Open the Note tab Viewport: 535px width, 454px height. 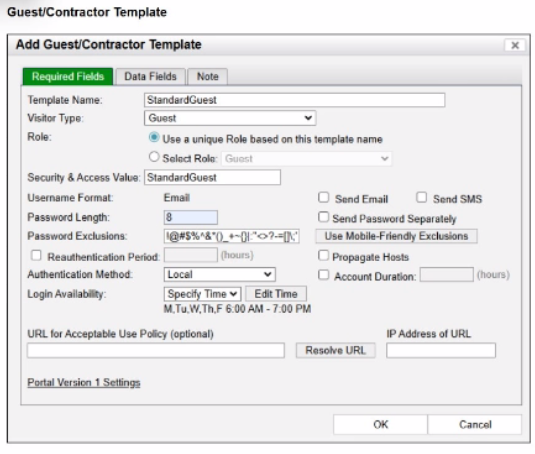pos(207,76)
